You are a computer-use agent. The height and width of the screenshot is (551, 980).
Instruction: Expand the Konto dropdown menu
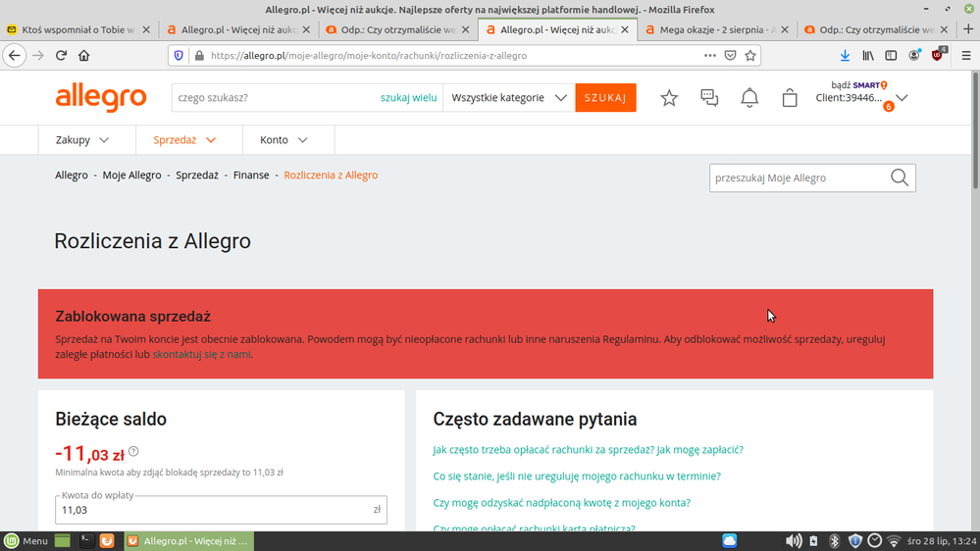click(284, 140)
